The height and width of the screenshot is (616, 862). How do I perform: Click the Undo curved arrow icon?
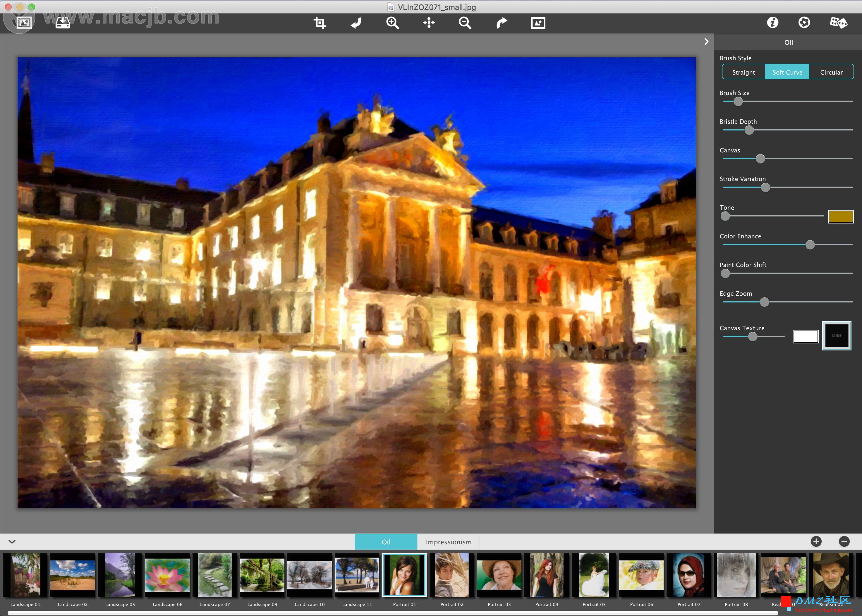[356, 23]
